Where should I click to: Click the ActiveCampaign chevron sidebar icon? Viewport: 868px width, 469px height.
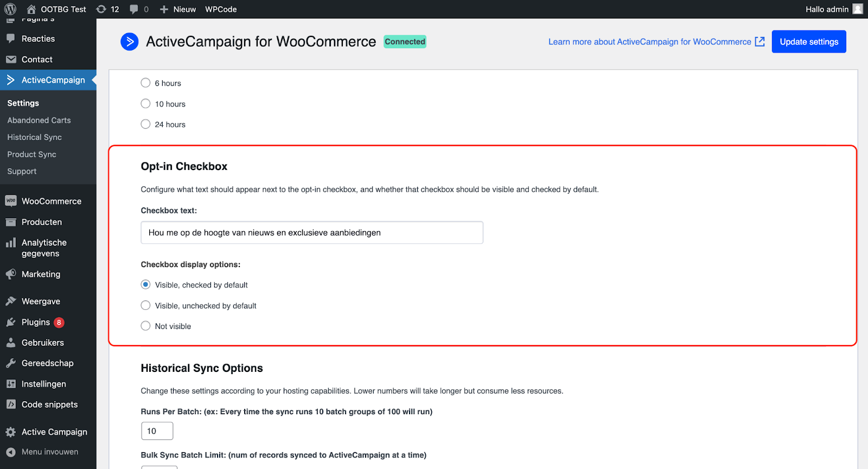click(11, 80)
